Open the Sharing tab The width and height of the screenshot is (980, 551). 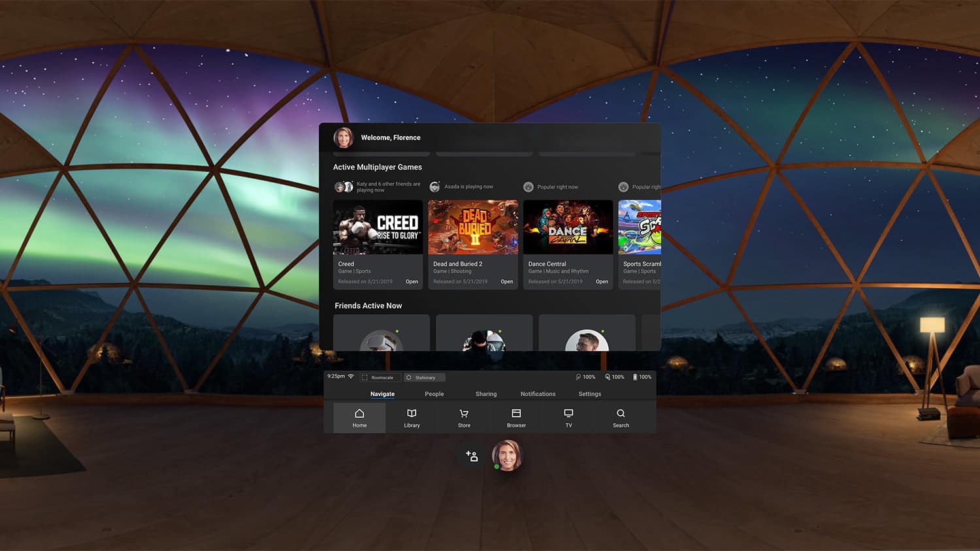point(486,394)
